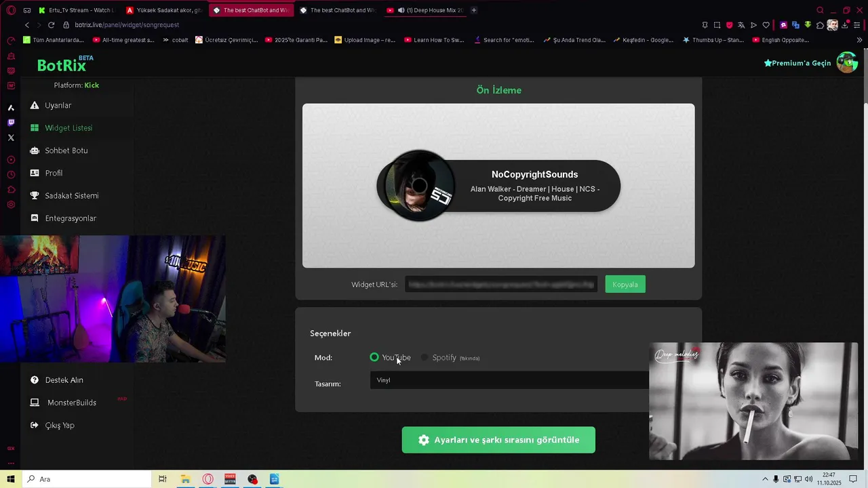
Task: Click the heart bookmark icon
Action: pyautogui.click(x=766, y=25)
